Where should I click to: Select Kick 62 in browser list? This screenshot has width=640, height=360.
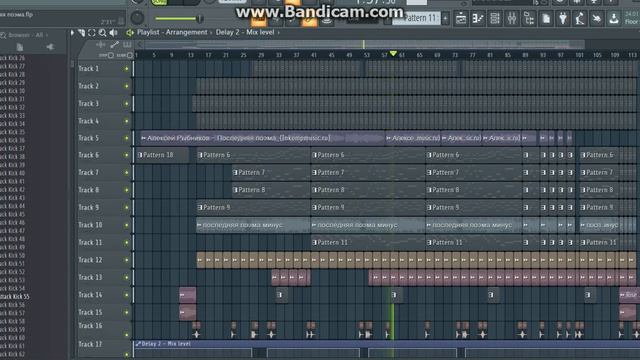[13, 354]
